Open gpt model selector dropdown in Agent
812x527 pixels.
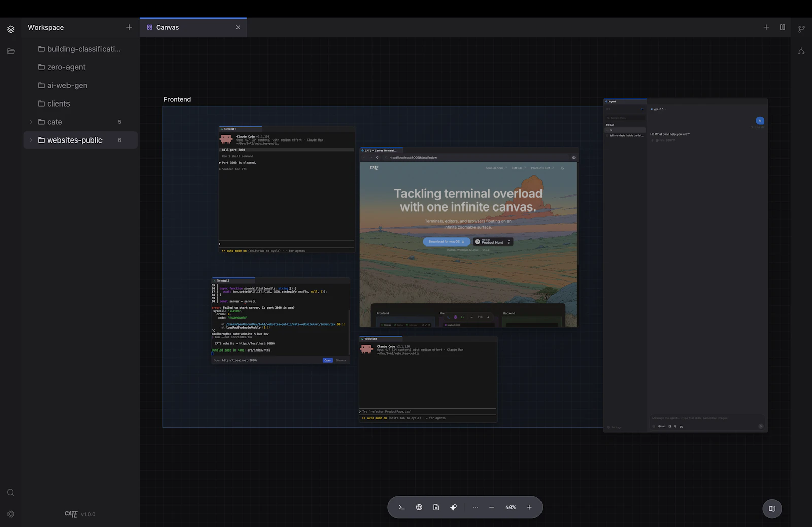(x=658, y=109)
